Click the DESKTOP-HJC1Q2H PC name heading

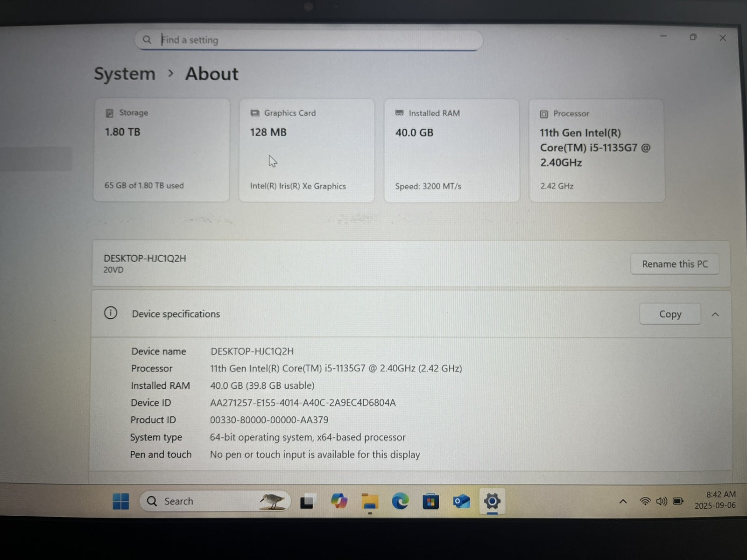pyautogui.click(x=145, y=258)
